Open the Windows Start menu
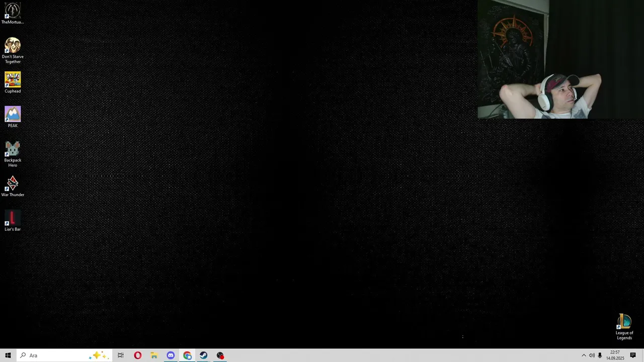644x362 pixels. coord(8,355)
